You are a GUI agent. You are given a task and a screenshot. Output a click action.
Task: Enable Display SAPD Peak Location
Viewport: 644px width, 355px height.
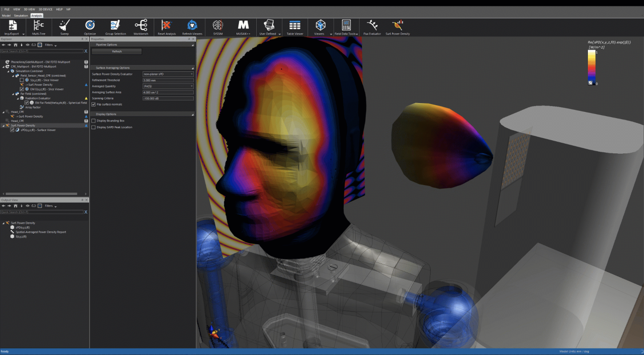pyautogui.click(x=94, y=127)
